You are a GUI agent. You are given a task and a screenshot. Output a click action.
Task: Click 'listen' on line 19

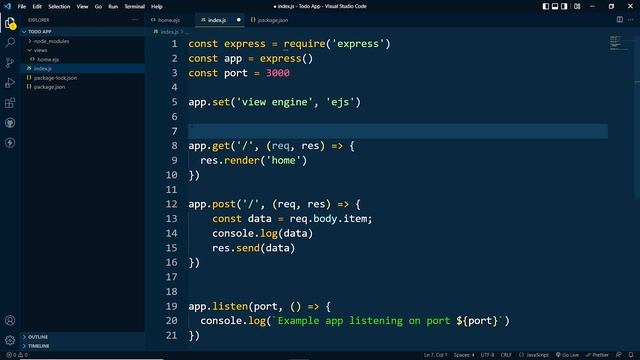230,307
